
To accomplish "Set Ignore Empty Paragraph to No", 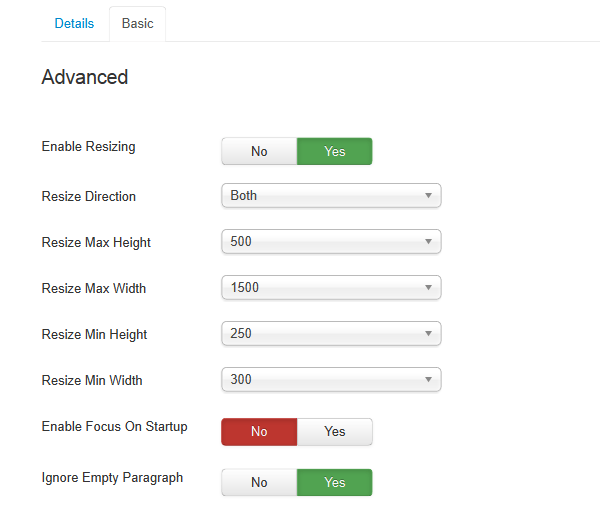I will pyautogui.click(x=259, y=482).
